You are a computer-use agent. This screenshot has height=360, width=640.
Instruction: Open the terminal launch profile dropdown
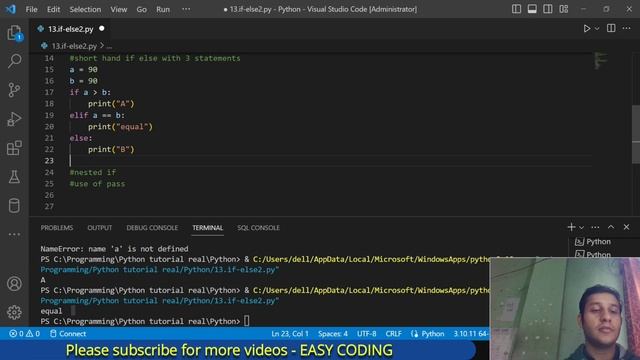(582, 227)
